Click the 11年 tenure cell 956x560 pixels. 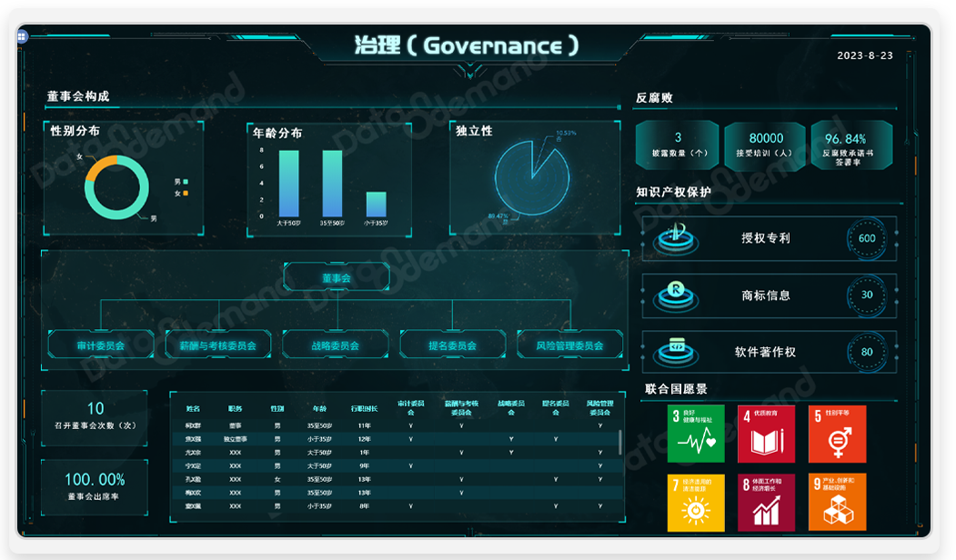(x=364, y=426)
